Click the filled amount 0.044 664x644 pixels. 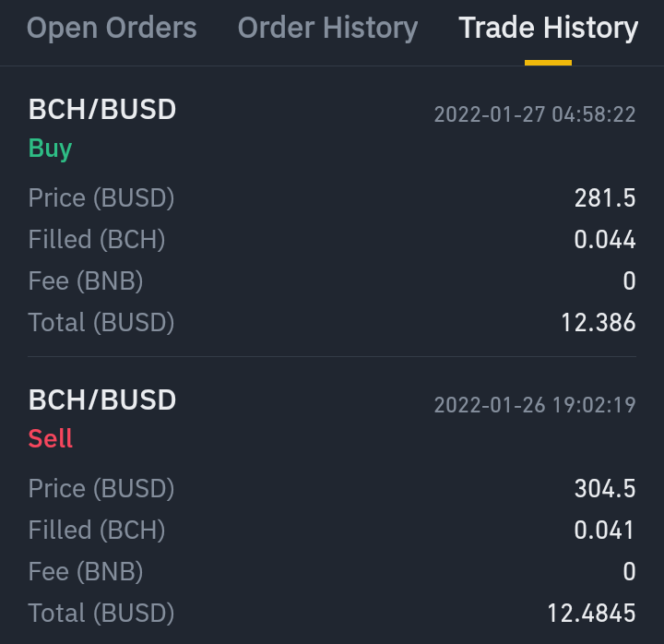605,239
